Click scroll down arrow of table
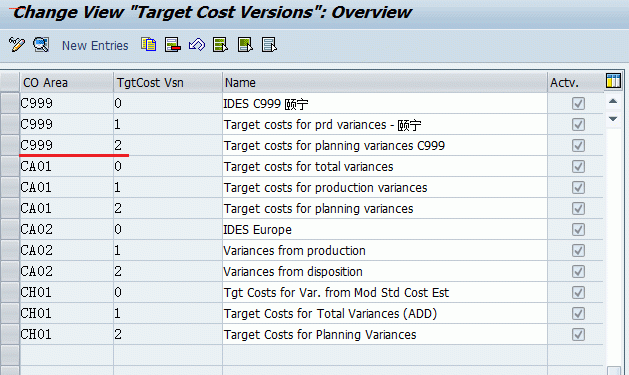 click(x=613, y=119)
